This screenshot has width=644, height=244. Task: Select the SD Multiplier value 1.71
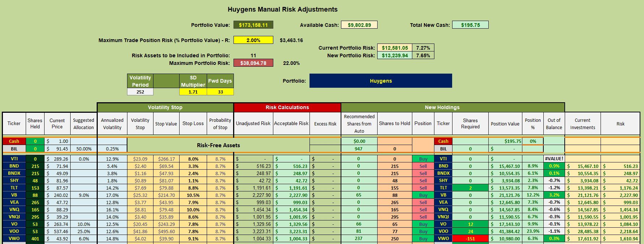pos(193,92)
